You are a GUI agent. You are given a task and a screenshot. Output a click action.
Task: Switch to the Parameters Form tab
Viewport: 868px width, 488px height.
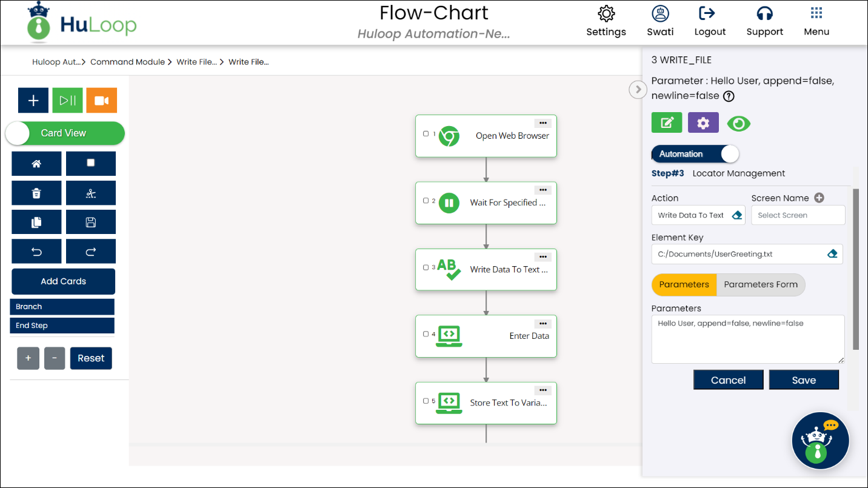pyautogui.click(x=760, y=285)
